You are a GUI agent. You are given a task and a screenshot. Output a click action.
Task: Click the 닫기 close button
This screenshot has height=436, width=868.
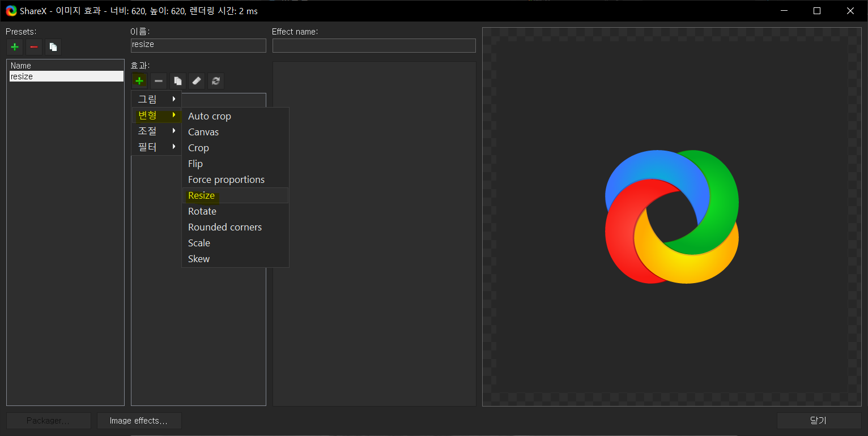(x=819, y=421)
